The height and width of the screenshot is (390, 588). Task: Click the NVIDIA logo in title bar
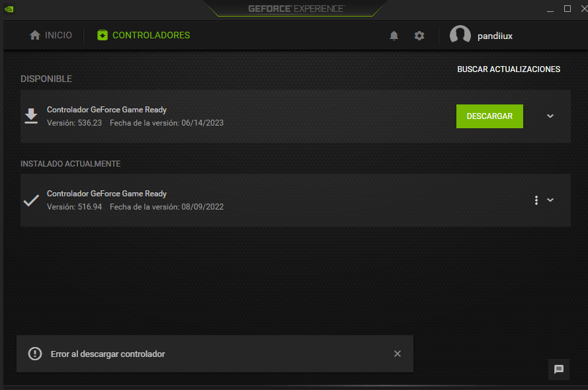9,9
